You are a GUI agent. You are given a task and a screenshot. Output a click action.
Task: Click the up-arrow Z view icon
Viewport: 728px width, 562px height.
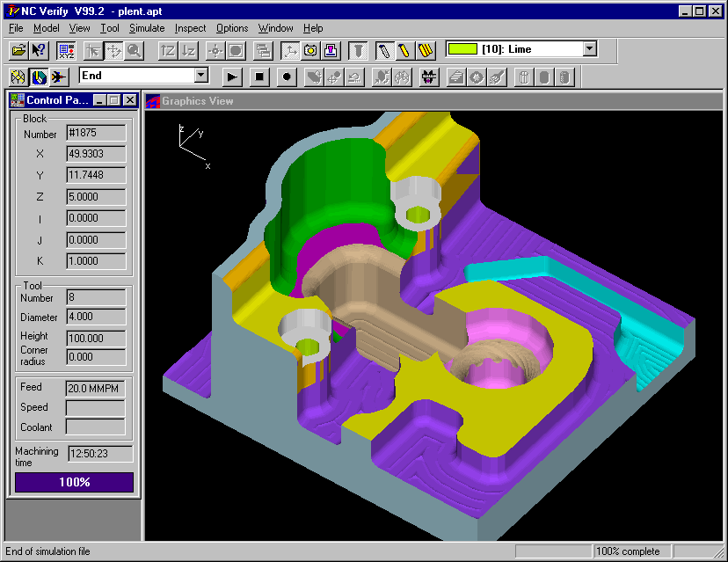[x=168, y=50]
